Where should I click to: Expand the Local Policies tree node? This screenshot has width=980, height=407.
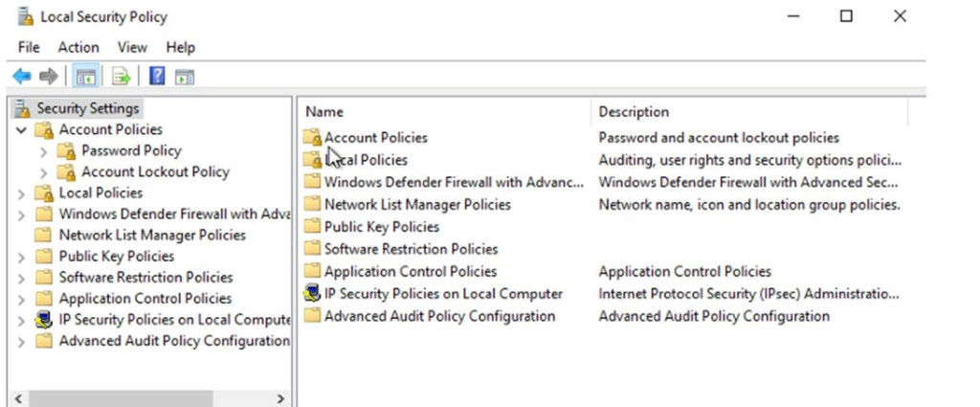pyautogui.click(x=21, y=193)
